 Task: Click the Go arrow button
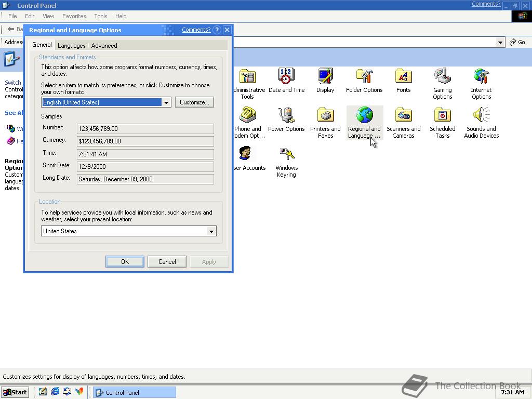tap(517, 42)
